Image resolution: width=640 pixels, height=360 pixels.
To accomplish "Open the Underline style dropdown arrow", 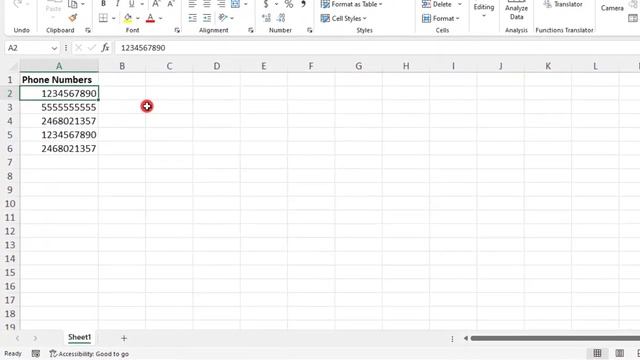I will pyautogui.click(x=142, y=4).
